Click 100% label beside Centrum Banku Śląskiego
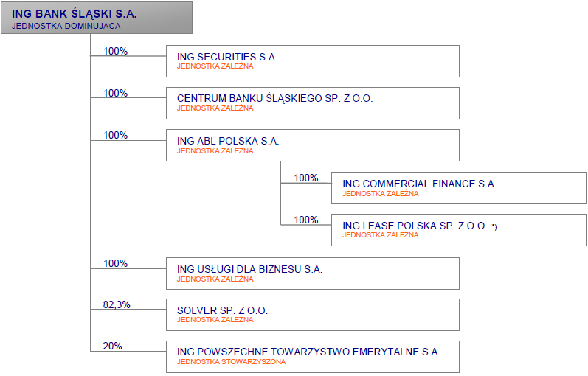 [116, 93]
